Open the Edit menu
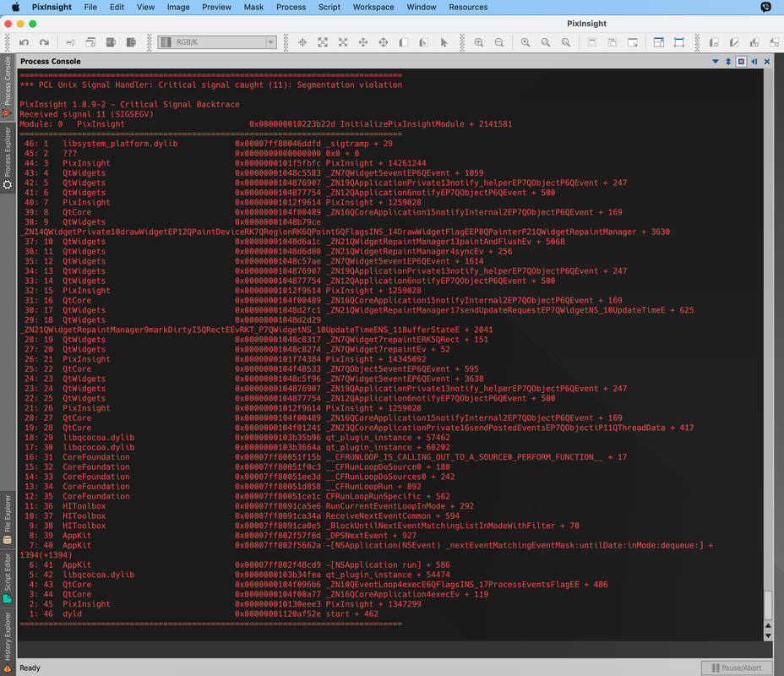This screenshot has height=676, width=784. click(117, 7)
